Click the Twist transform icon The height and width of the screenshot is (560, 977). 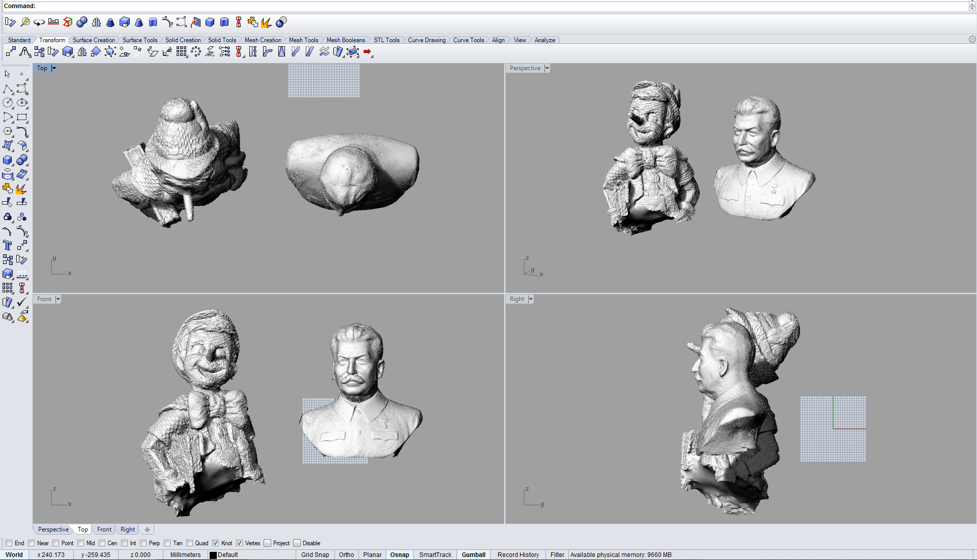coord(253,52)
